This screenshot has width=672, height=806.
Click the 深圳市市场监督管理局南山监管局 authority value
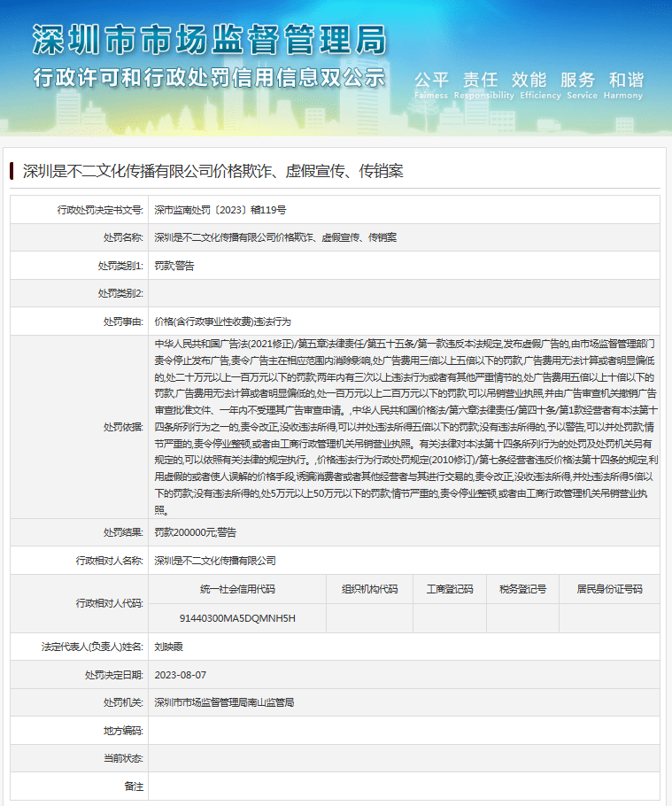tap(224, 702)
